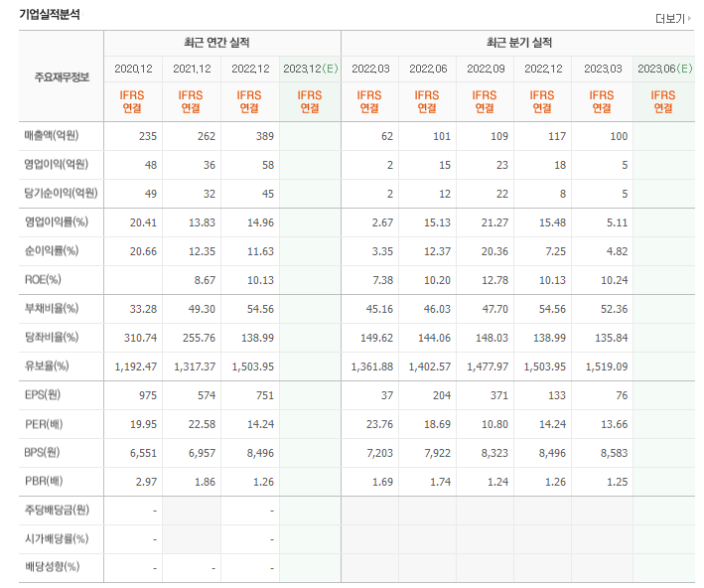Viewport: 704px width, 588px height.
Task: Select the 순이익률 value 12.35
Action: 202,251
